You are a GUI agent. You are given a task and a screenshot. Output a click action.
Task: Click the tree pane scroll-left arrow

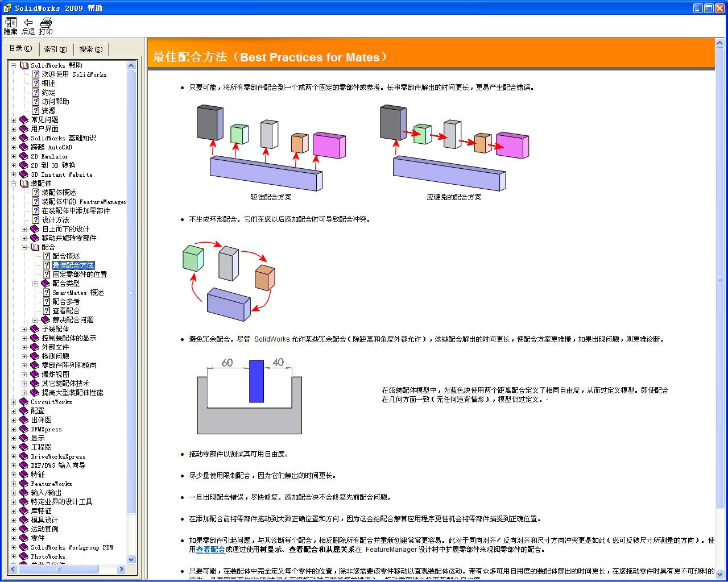coord(13,569)
